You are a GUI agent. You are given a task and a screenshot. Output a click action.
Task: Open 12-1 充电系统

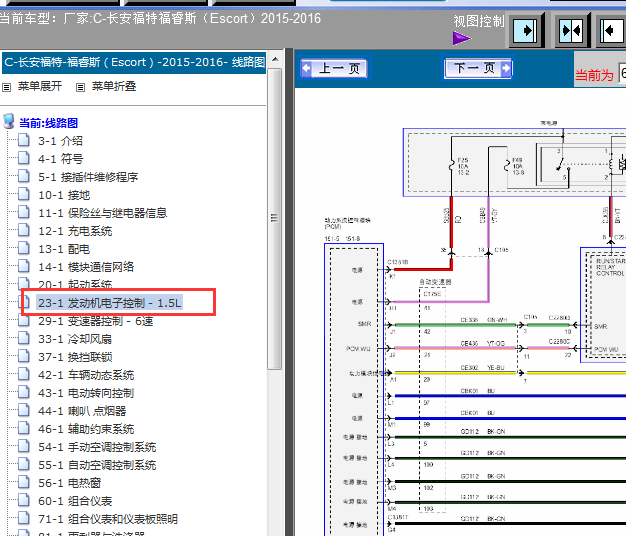tap(75, 231)
